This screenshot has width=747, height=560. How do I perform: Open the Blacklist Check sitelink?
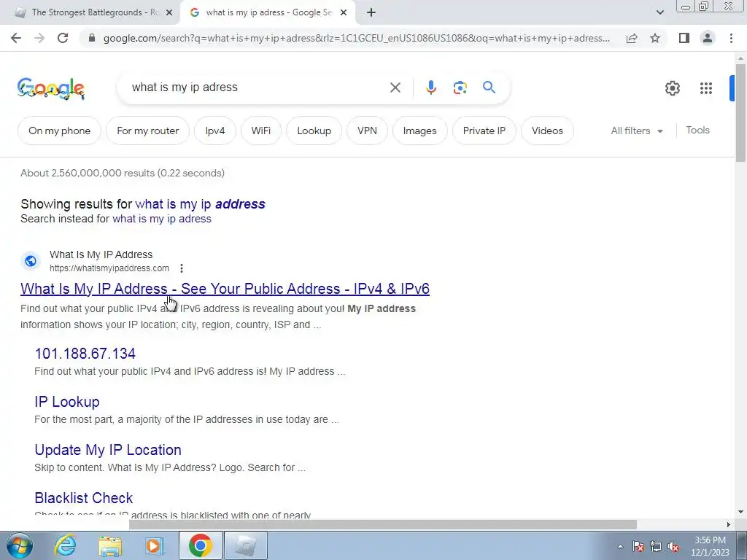point(83,498)
